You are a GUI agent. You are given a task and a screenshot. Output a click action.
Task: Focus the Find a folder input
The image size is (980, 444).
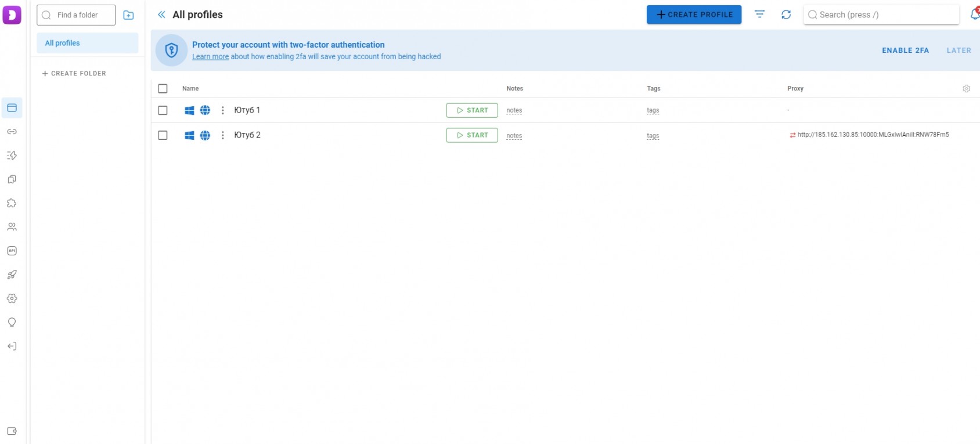76,15
